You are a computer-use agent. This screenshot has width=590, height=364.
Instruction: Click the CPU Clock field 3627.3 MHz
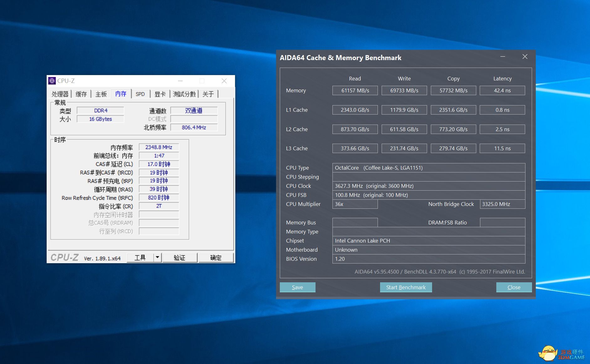tap(429, 186)
